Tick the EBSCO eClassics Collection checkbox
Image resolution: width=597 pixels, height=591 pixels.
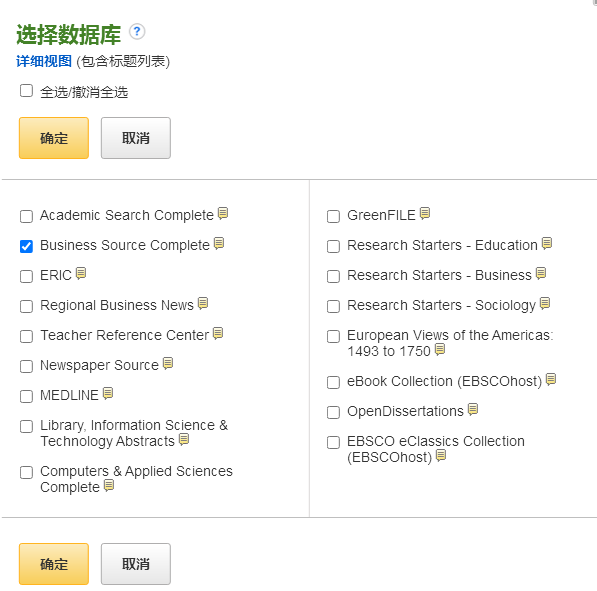pyautogui.click(x=334, y=442)
